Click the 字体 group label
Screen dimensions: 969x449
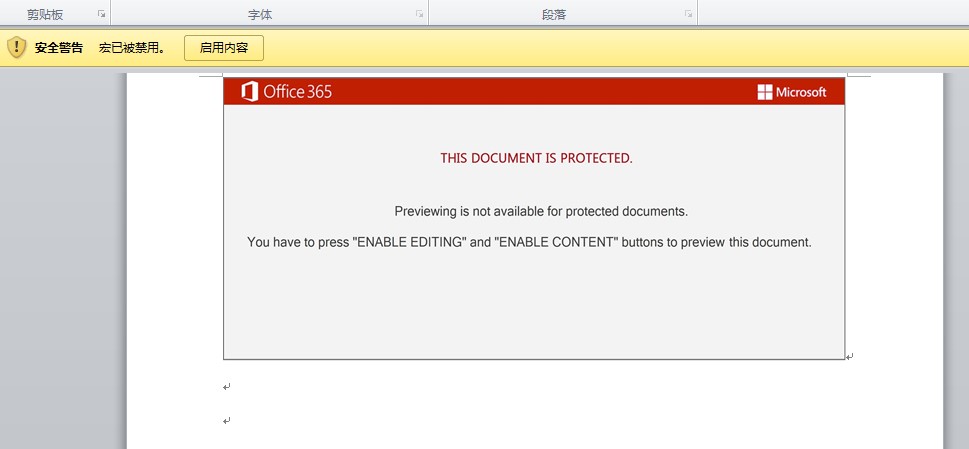coord(260,15)
